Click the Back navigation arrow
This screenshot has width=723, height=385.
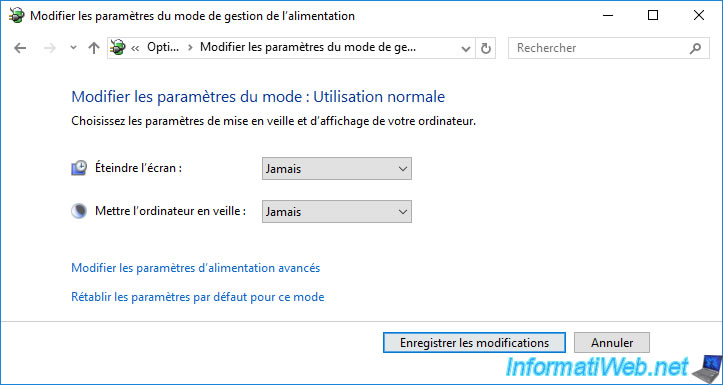click(x=20, y=48)
